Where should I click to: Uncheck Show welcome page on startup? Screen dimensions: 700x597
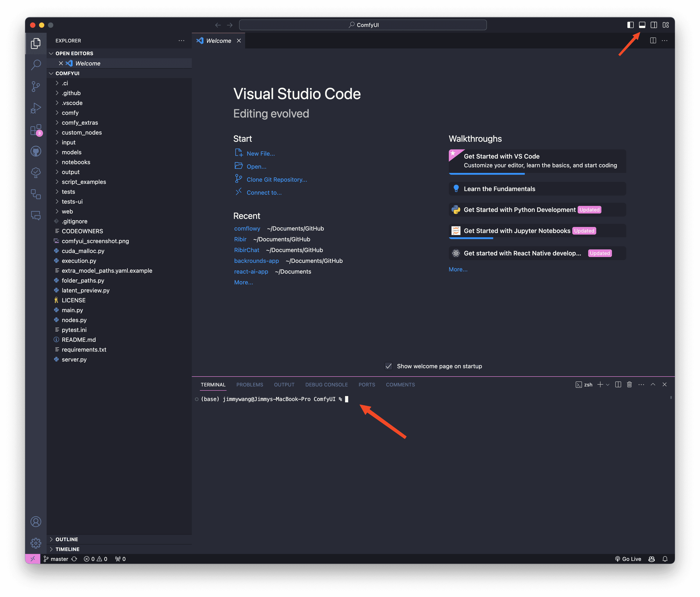[389, 366]
